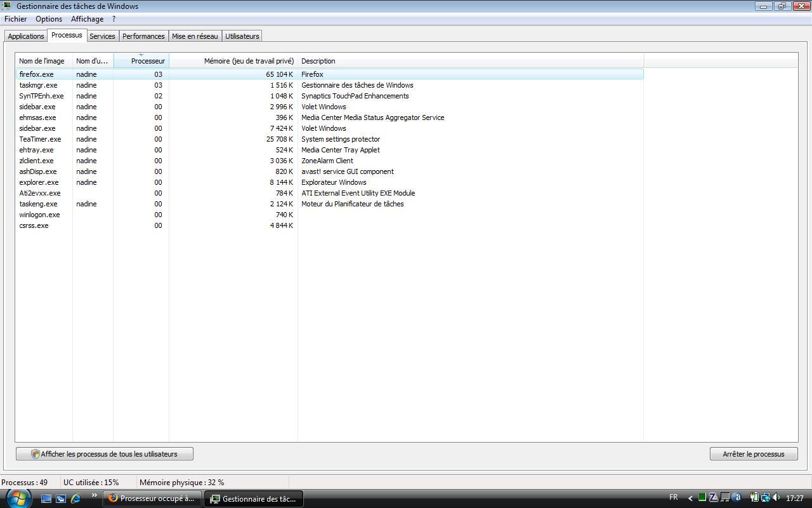Select the Processus tab
This screenshot has height=508, width=812.
[x=67, y=35]
